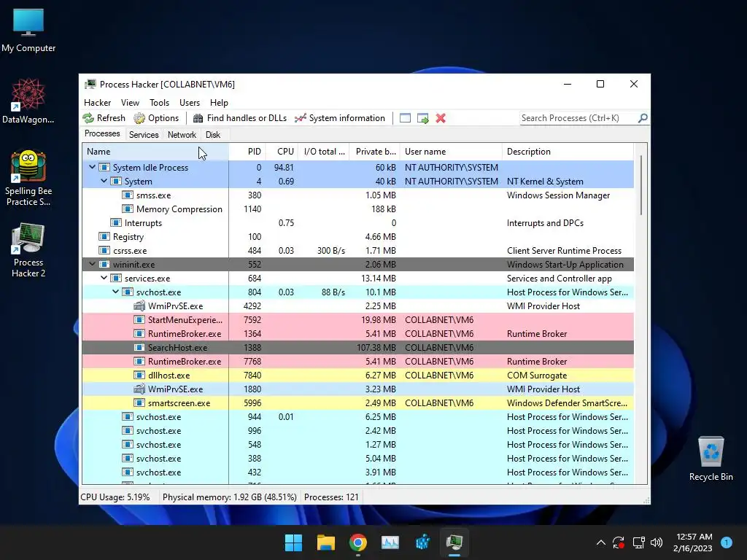747x560 pixels.
Task: Click CPU Usage in status bar
Action: (x=115, y=497)
